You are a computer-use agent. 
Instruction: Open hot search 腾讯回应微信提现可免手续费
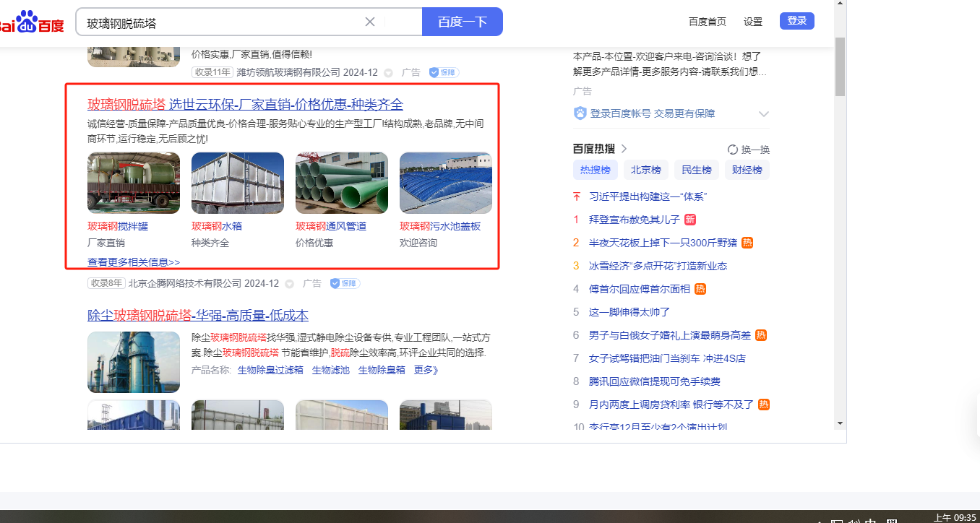[x=655, y=381]
